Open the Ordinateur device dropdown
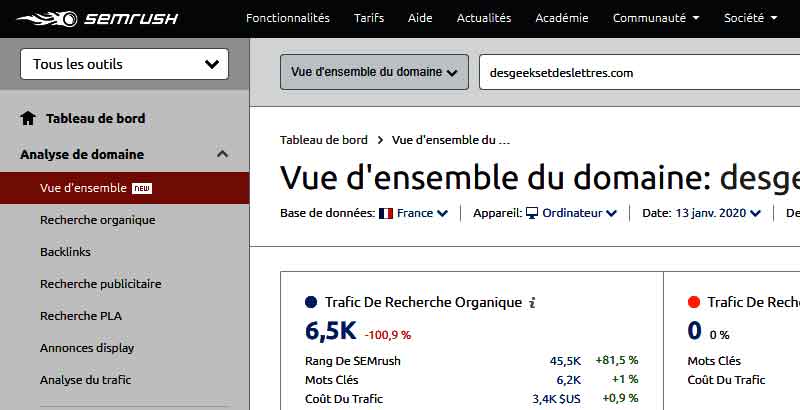This screenshot has width=800, height=410. [x=580, y=213]
